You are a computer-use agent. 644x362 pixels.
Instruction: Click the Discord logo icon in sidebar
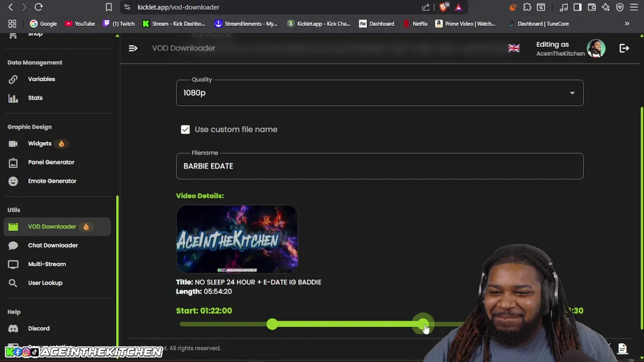pyautogui.click(x=13, y=329)
